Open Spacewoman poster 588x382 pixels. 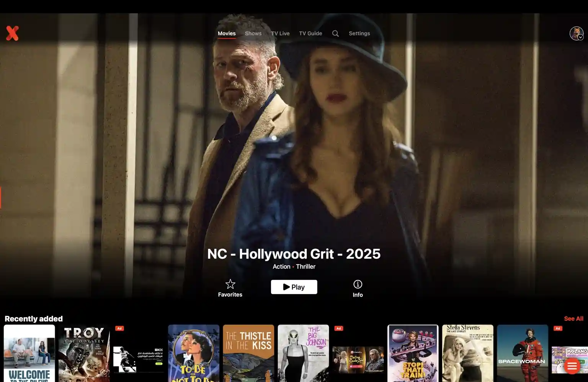pyautogui.click(x=523, y=353)
